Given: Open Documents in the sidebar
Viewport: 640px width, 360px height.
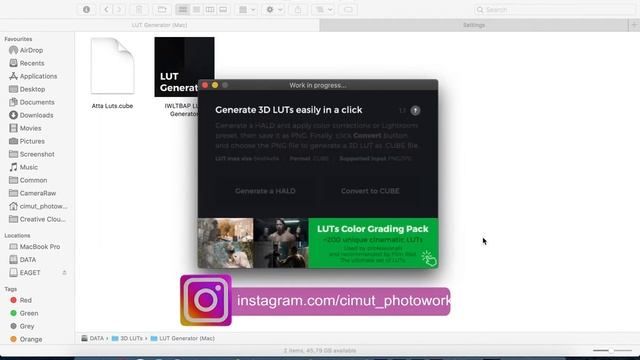Looking at the screenshot, I should point(36,102).
